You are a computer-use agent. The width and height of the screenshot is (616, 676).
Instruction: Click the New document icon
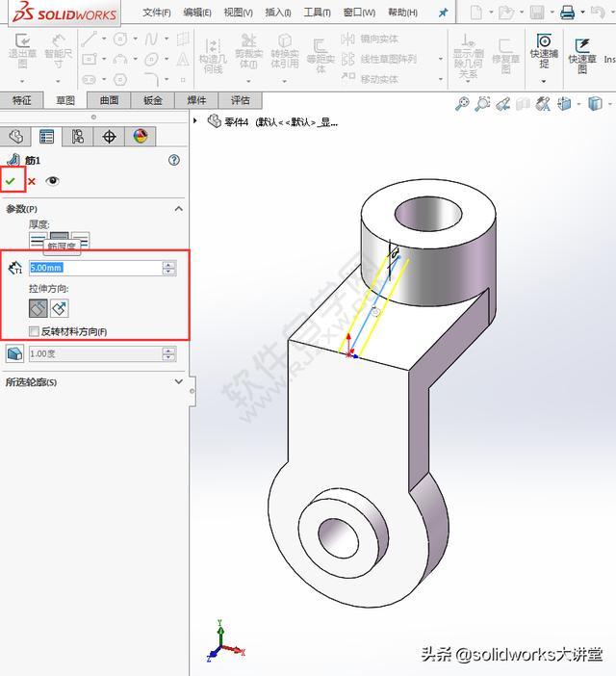click(475, 13)
